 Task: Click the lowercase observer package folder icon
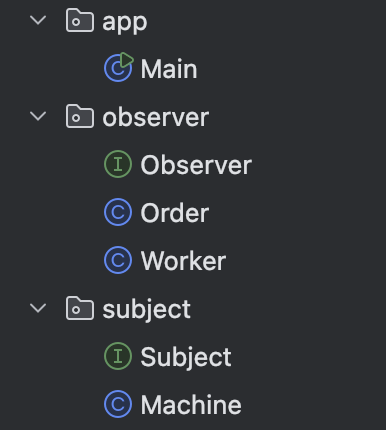point(80,116)
